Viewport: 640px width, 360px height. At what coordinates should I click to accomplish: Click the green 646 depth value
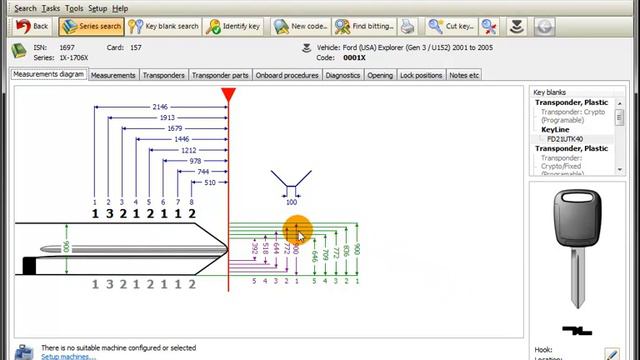point(314,256)
